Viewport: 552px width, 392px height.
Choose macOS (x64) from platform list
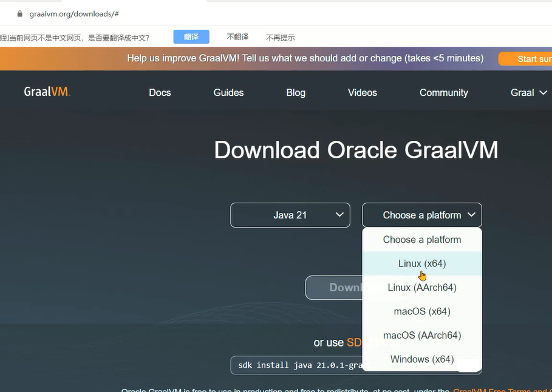tap(422, 311)
